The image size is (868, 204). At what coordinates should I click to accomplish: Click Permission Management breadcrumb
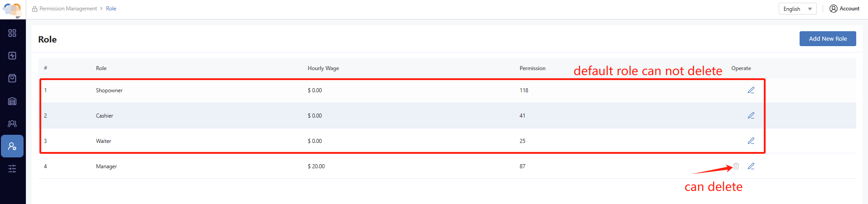pyautogui.click(x=68, y=9)
